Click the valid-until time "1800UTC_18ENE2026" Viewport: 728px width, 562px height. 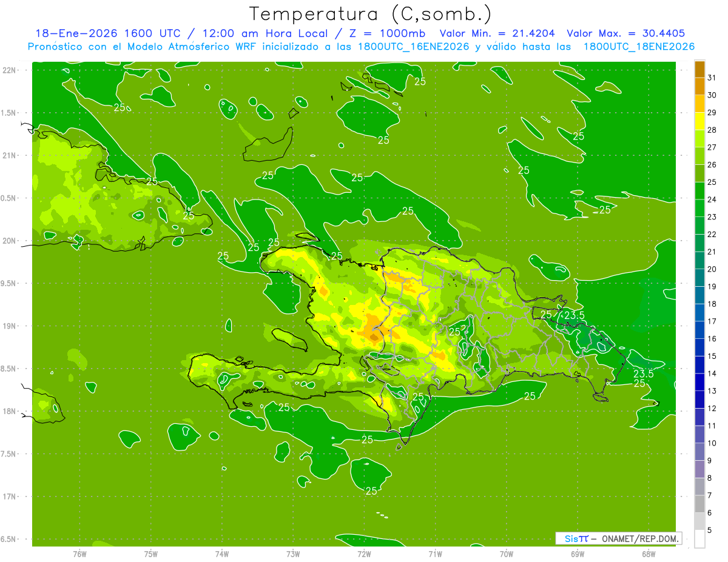click(x=639, y=47)
